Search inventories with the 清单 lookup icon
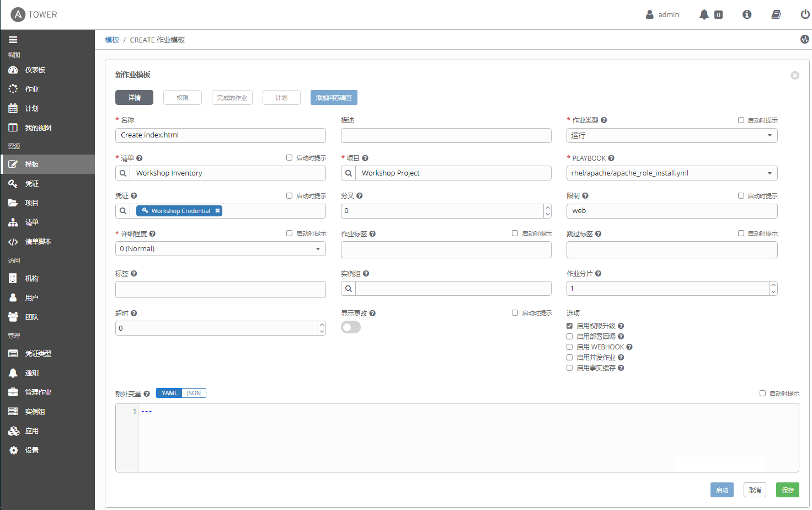This screenshot has width=812, height=510. (123, 173)
